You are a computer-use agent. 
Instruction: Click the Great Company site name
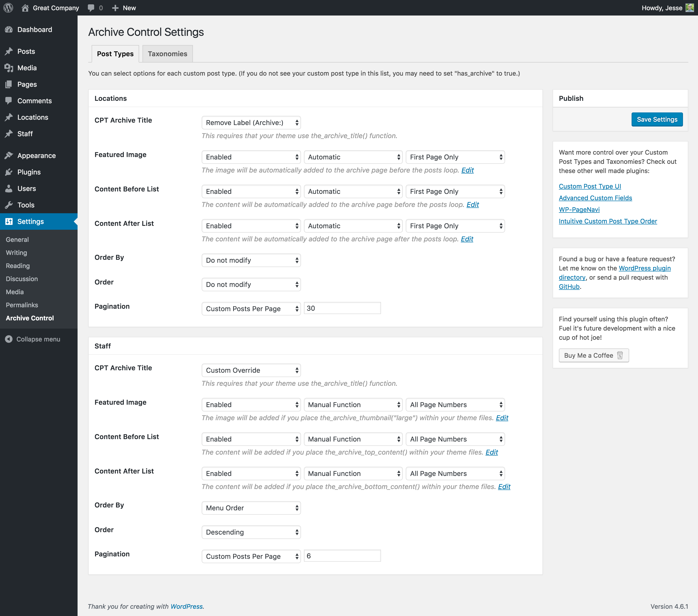56,8
